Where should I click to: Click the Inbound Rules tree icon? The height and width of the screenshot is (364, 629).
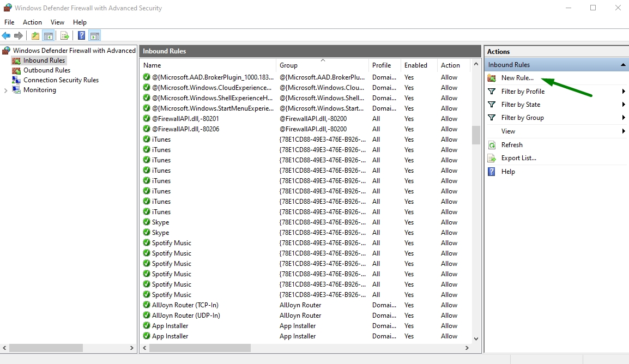[x=16, y=60]
